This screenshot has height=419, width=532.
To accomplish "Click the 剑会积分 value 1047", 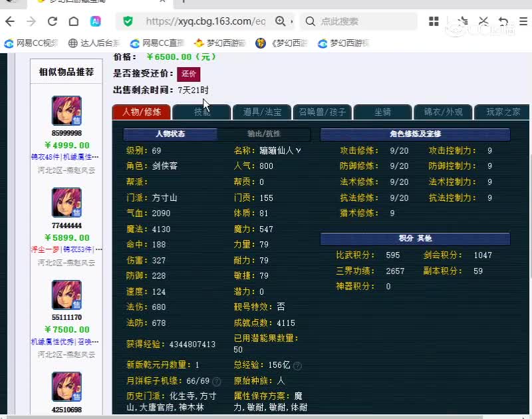I will click(x=483, y=255).
